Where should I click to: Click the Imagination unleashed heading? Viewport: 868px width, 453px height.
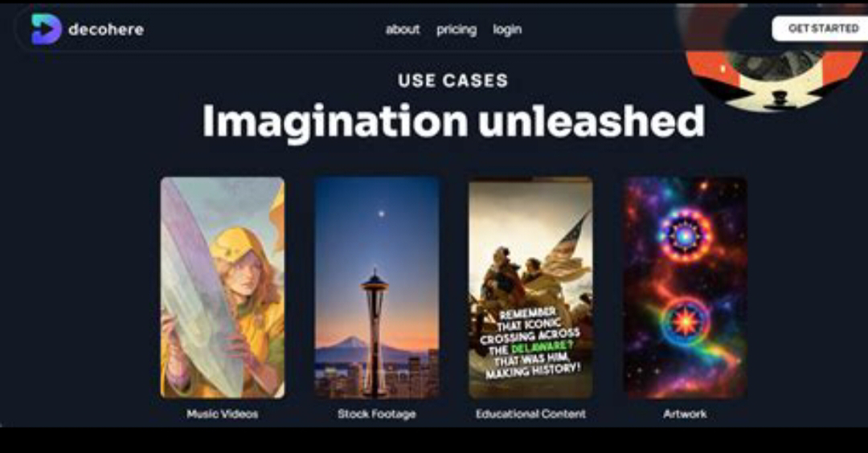453,121
